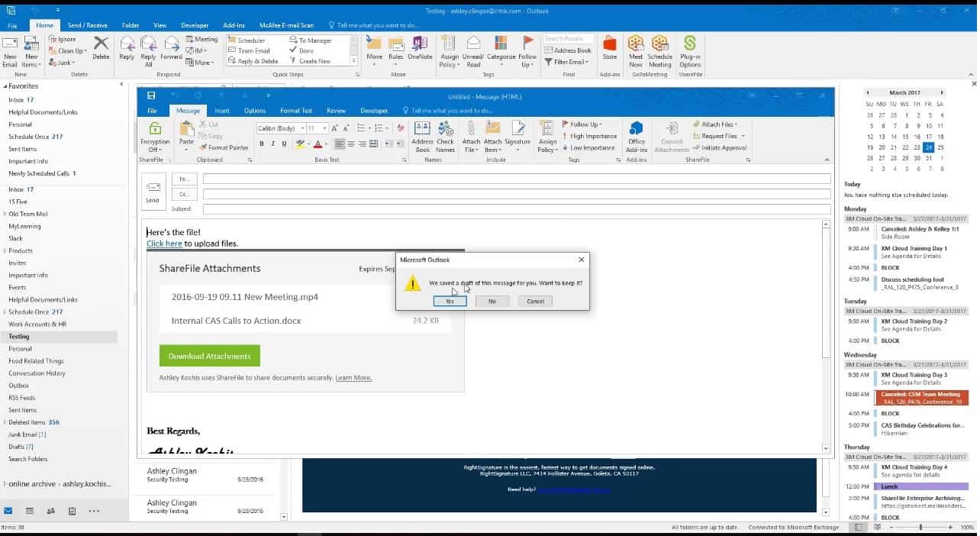980x536 pixels.
Task: Click the text highlight color button
Action: point(301,144)
